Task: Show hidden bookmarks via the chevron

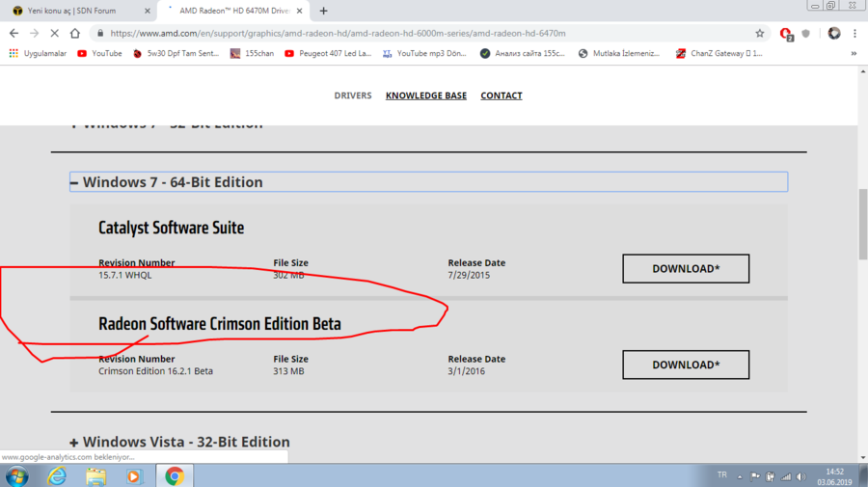Action: 854,54
